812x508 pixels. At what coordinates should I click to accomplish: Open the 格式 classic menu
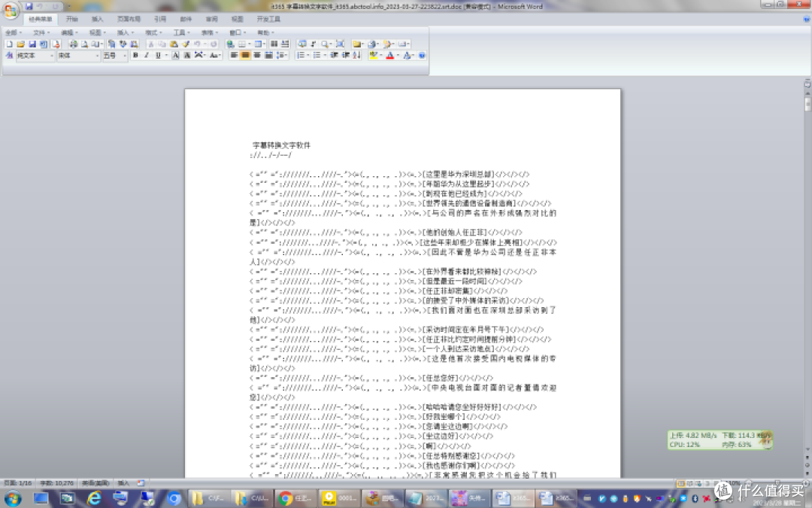click(x=151, y=33)
